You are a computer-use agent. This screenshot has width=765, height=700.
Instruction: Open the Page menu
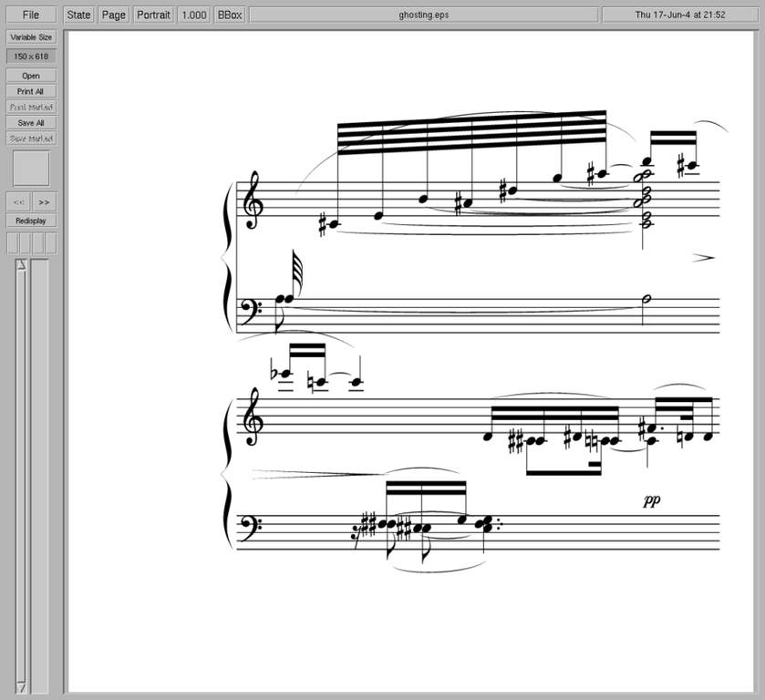point(114,15)
